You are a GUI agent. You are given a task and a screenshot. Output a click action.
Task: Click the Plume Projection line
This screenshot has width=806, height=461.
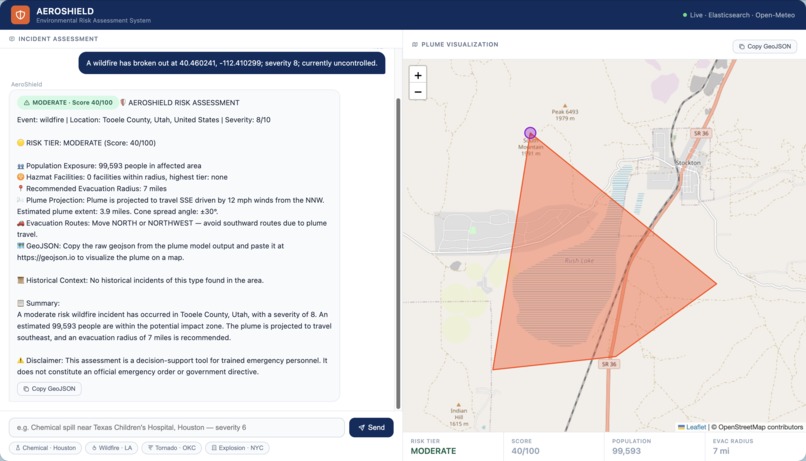pos(171,206)
